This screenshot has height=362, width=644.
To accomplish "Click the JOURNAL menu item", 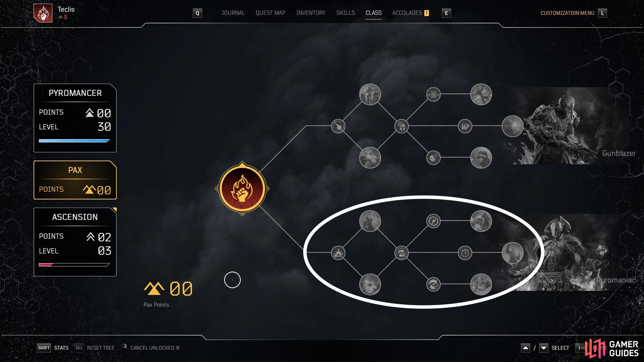I will click(233, 12).
